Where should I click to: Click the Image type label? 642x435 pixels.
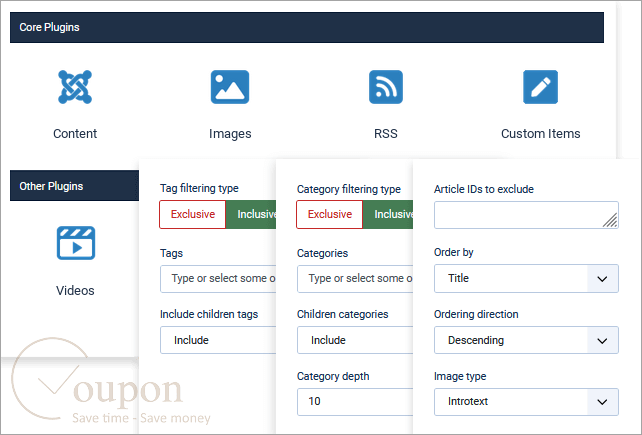[460, 376]
